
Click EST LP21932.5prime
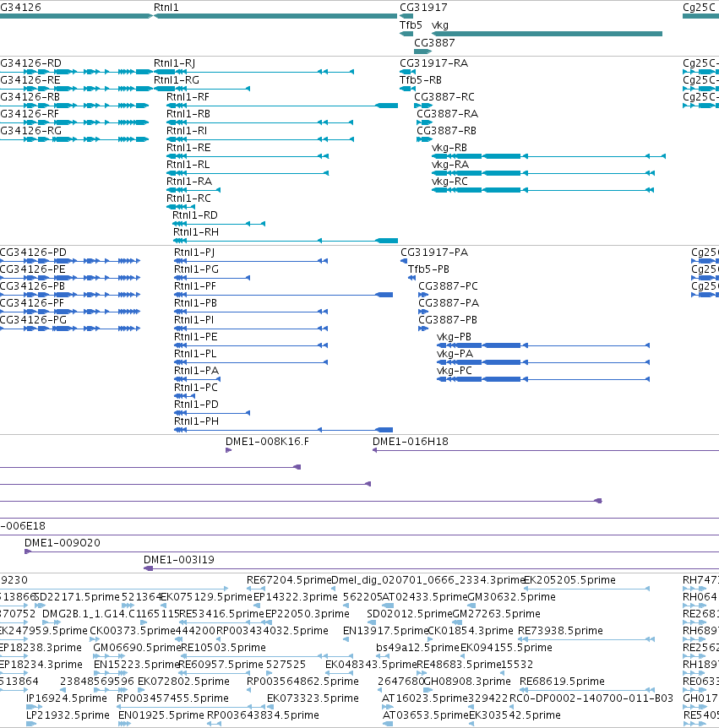[x=31, y=724]
